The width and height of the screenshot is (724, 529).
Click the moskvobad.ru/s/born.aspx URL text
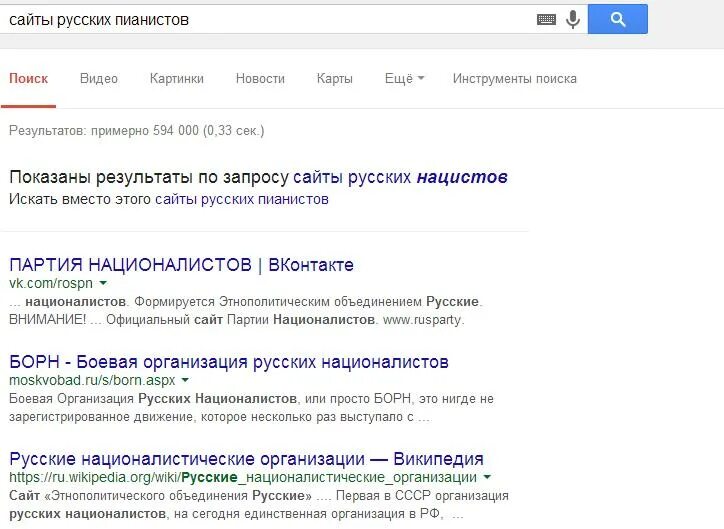[92, 380]
